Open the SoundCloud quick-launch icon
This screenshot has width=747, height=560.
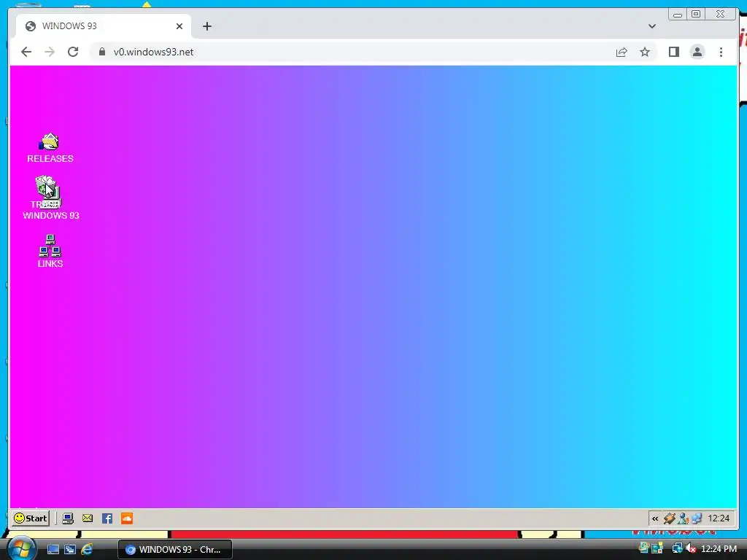[127, 518]
